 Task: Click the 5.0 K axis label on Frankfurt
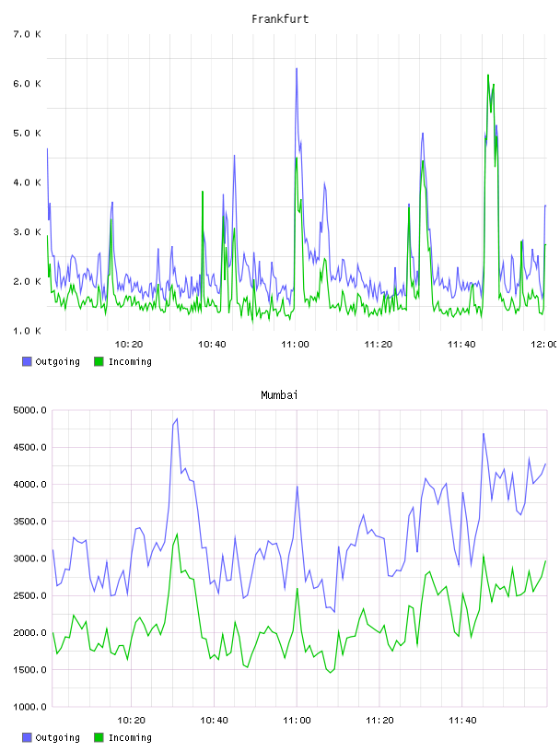28,133
